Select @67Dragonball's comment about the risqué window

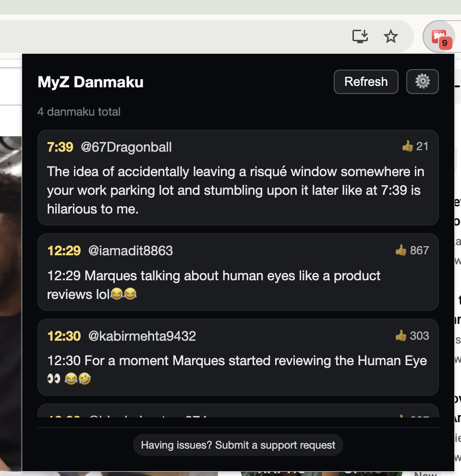(235, 190)
